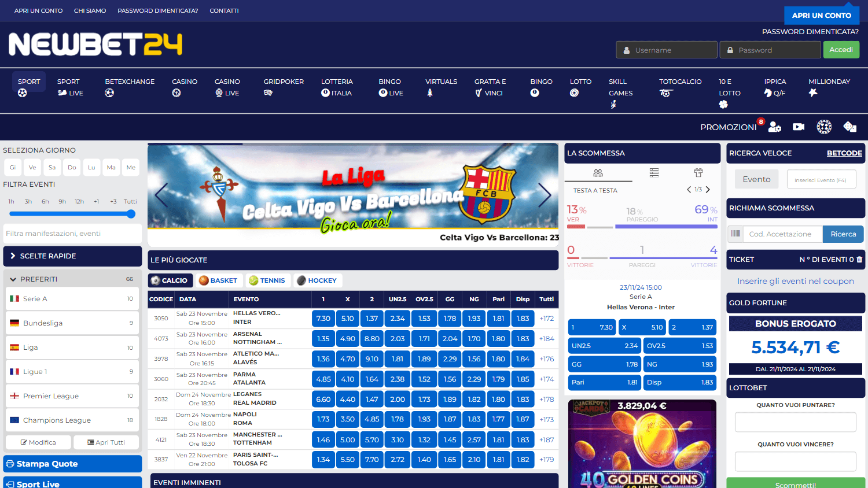Select day 'Gi' in Seleziona Giorno
Screen dimensions: 868x488
pos(13,167)
